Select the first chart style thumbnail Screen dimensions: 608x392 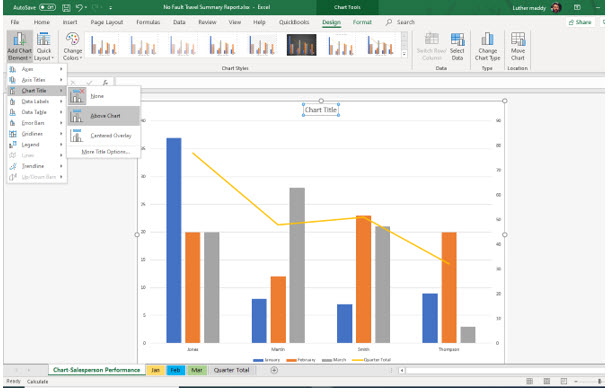[x=104, y=45]
